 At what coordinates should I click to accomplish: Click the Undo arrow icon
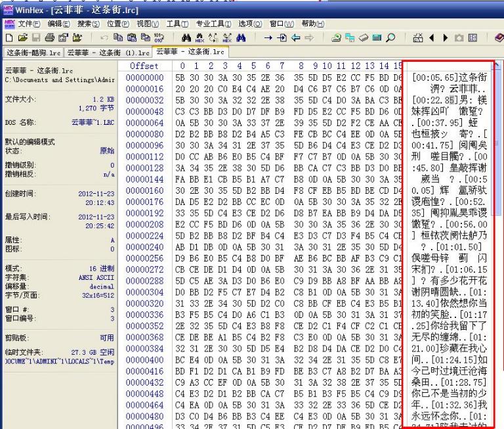[104, 38]
